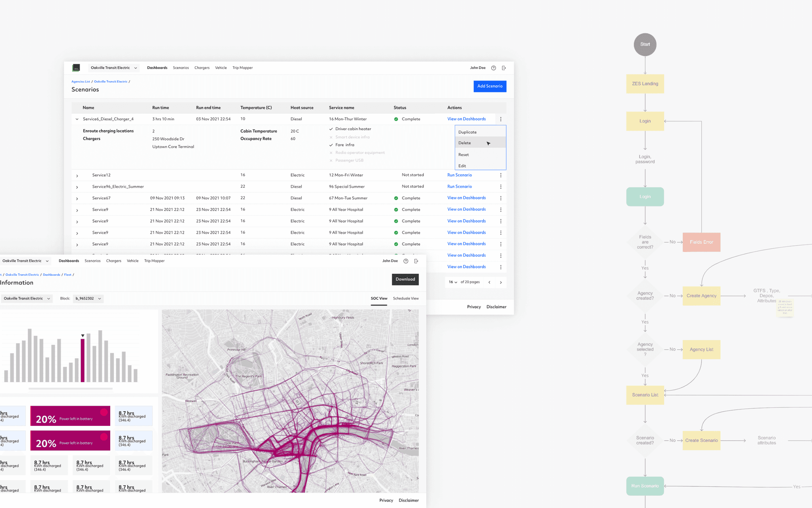Toggle Fare infra check option
812x508 pixels.
[x=331, y=145]
